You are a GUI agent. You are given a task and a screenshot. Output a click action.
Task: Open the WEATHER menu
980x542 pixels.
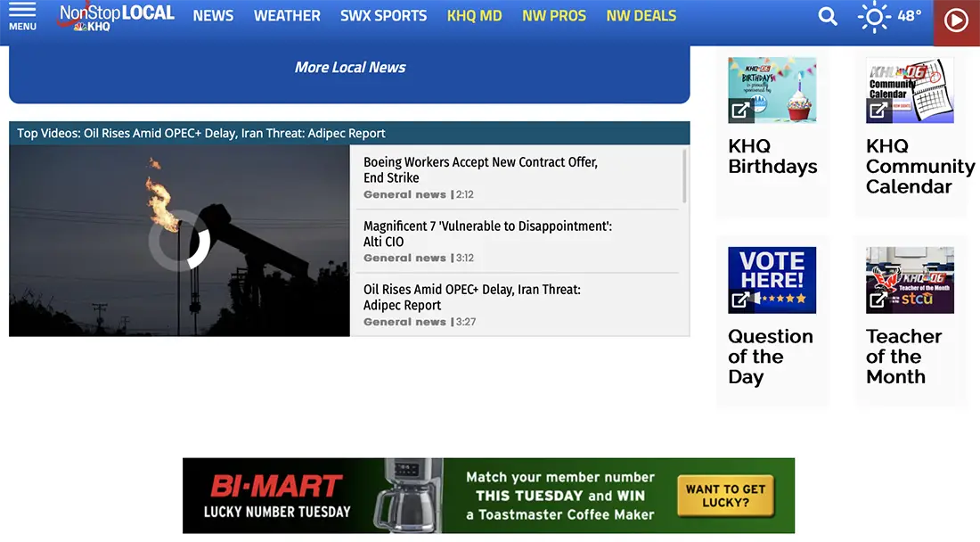[x=287, y=16]
